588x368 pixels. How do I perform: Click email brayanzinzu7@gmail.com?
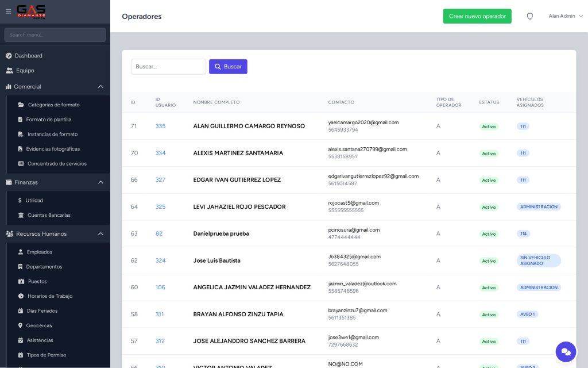(358, 310)
